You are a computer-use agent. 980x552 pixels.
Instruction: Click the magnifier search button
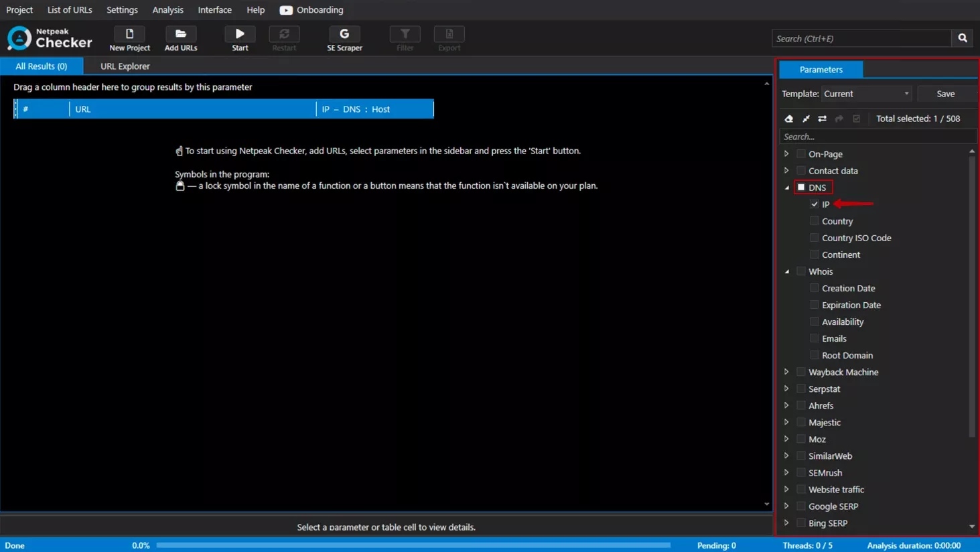click(963, 38)
